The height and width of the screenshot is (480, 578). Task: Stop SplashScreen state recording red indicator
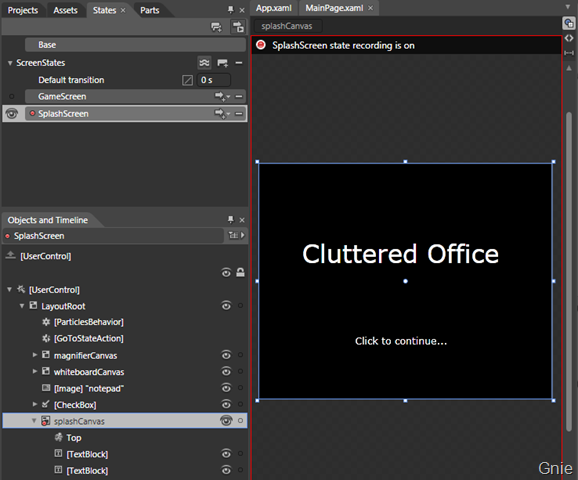click(x=261, y=45)
